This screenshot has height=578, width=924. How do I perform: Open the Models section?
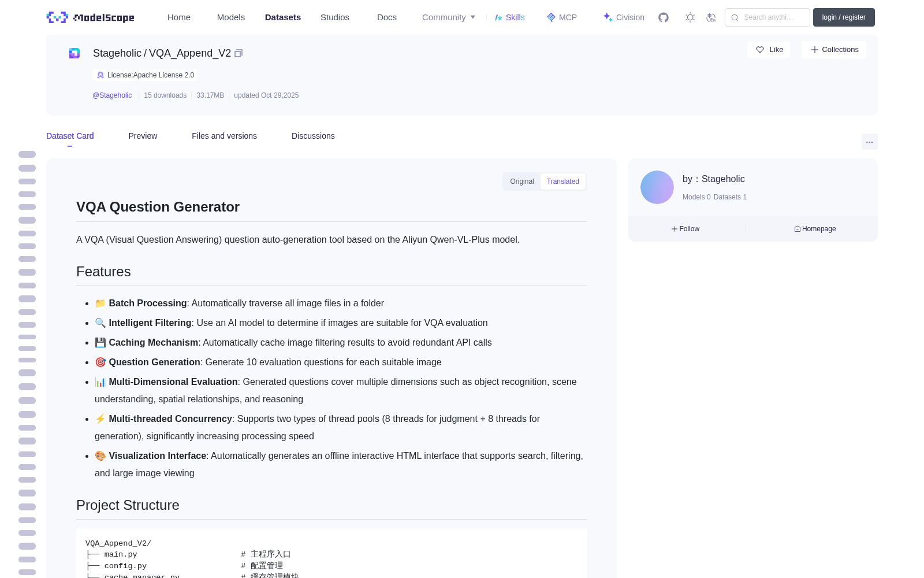231,17
